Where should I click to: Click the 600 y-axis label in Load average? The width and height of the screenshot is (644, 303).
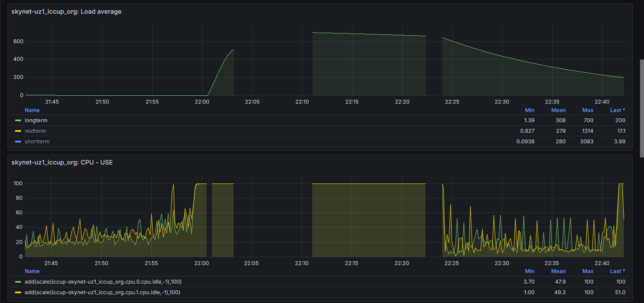(19, 41)
